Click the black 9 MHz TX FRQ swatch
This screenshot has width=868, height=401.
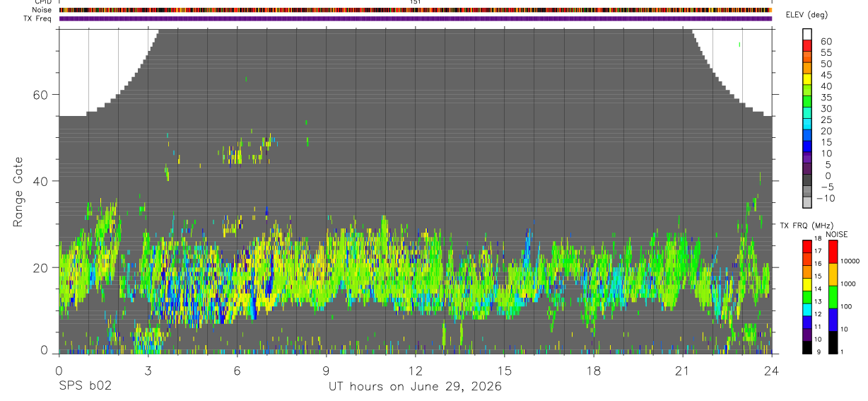[x=807, y=347]
